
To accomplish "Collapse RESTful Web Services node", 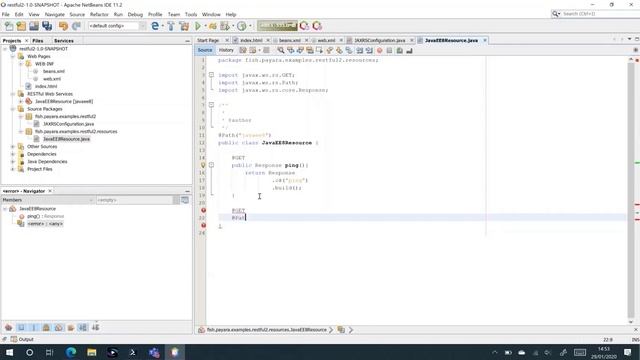I will pos(13,94).
